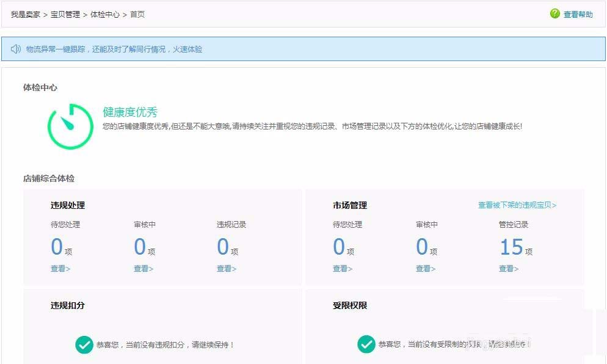Image resolution: width=607 pixels, height=364 pixels.
Task: Open the 查看帮助 help link
Action: [x=578, y=14]
